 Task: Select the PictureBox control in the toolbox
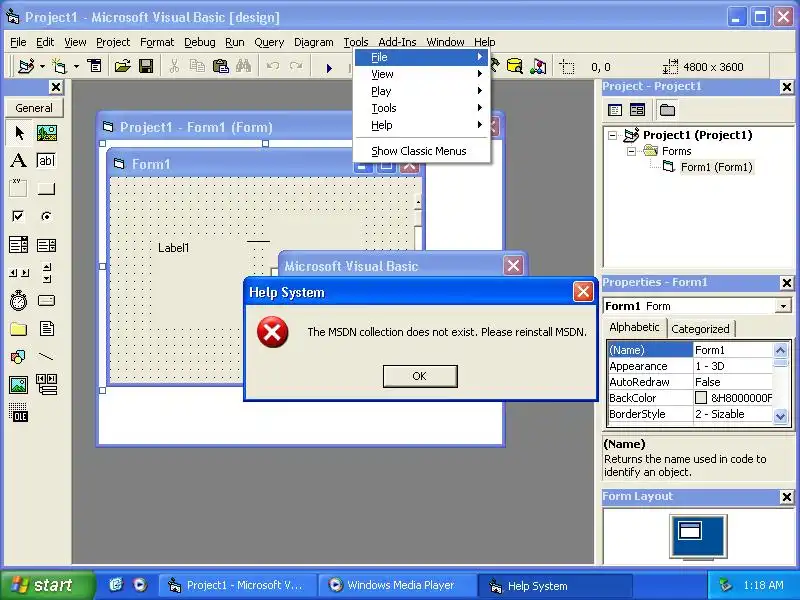(46, 133)
